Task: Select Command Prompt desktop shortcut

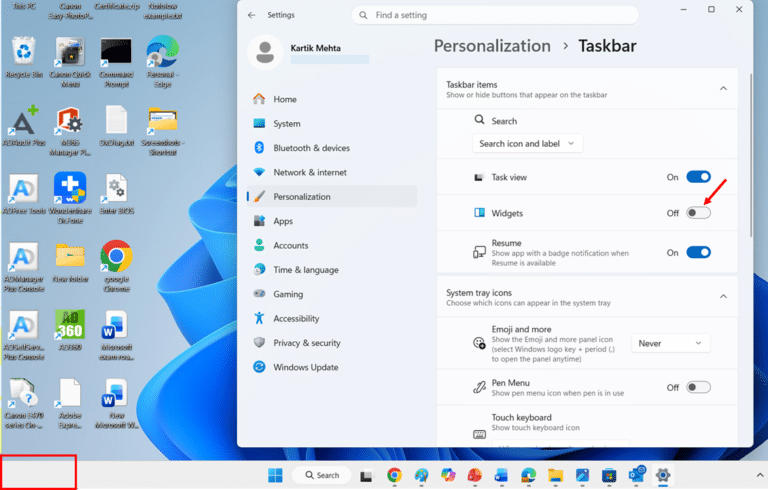Action: [x=117, y=62]
